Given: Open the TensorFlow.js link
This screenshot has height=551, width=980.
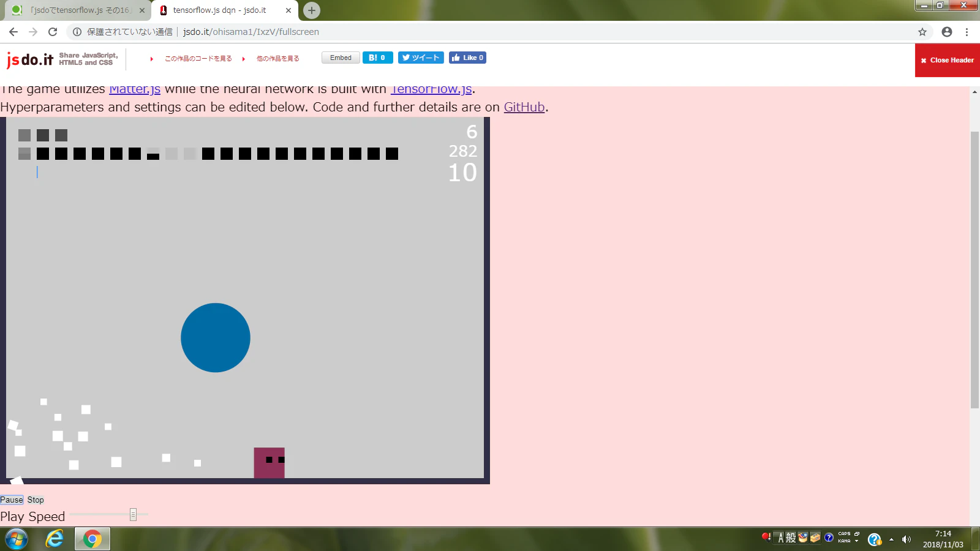Looking at the screenshot, I should (431, 89).
